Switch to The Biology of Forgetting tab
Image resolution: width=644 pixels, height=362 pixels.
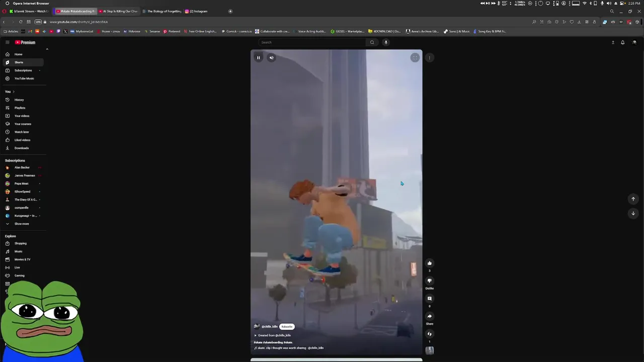click(162, 11)
